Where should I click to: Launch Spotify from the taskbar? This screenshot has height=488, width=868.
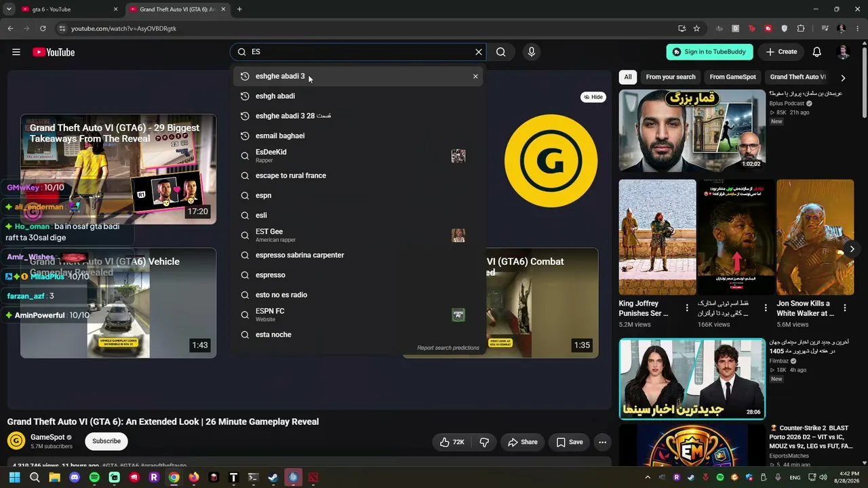94,477
